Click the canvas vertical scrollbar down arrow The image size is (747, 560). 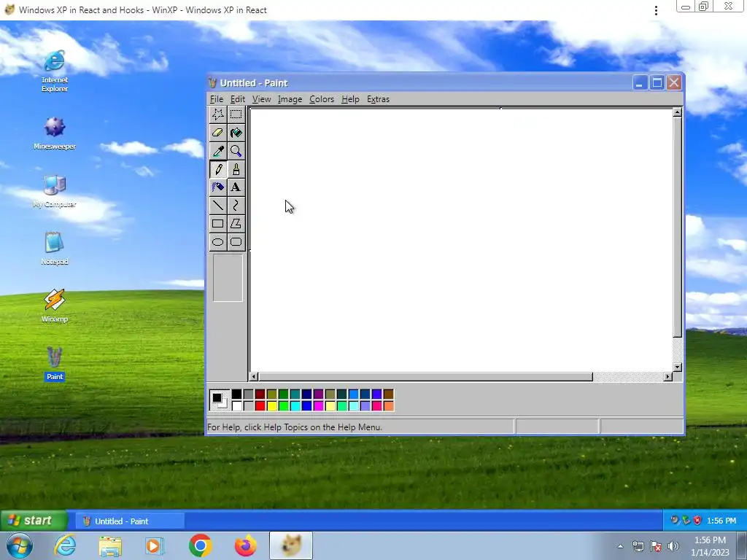(x=677, y=367)
